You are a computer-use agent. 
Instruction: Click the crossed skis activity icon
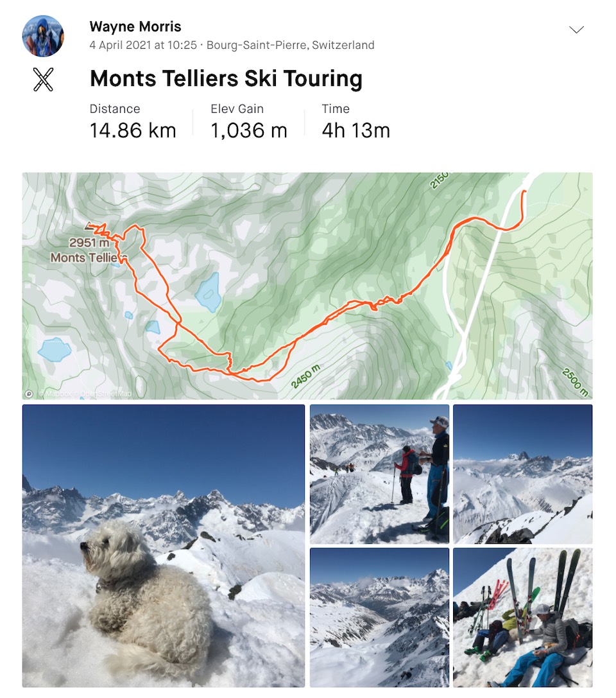(x=43, y=80)
